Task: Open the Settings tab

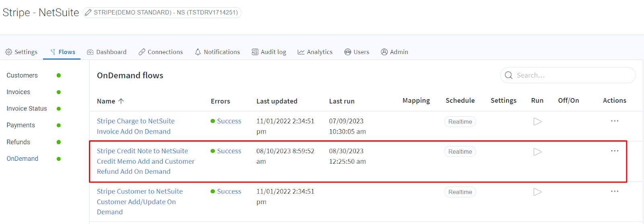Action: pos(21,52)
